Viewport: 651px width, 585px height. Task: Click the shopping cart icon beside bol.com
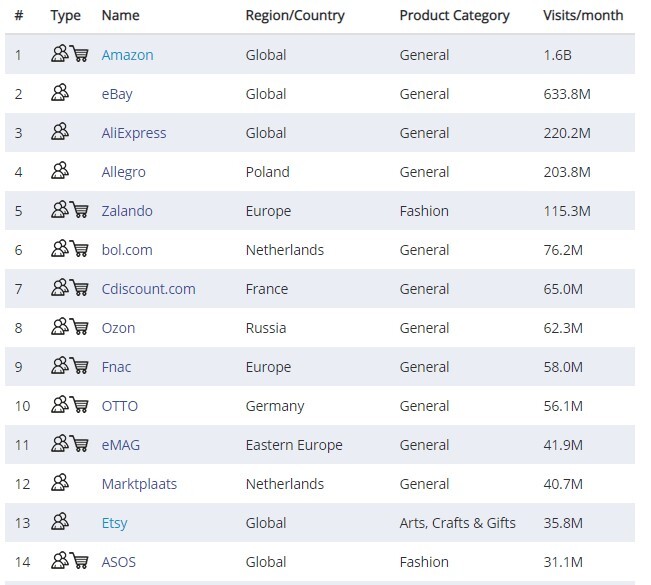[79, 248]
